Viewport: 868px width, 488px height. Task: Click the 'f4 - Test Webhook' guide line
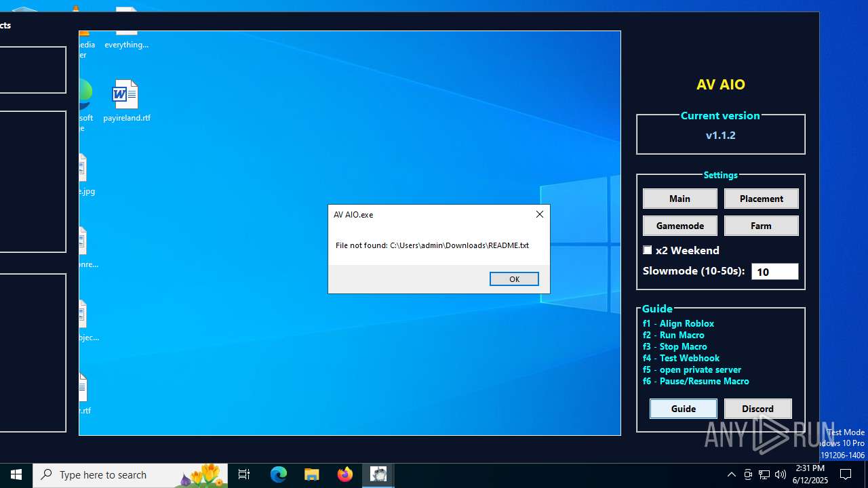click(x=681, y=358)
